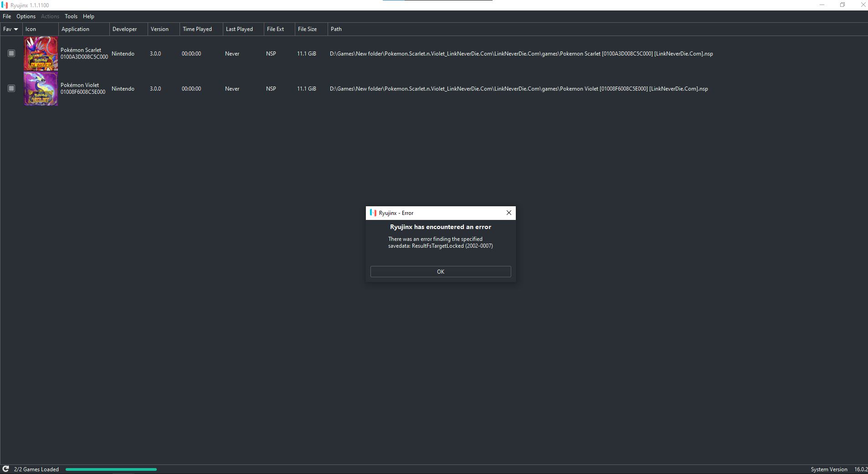
Task: Open the Tools menu
Action: (x=71, y=16)
